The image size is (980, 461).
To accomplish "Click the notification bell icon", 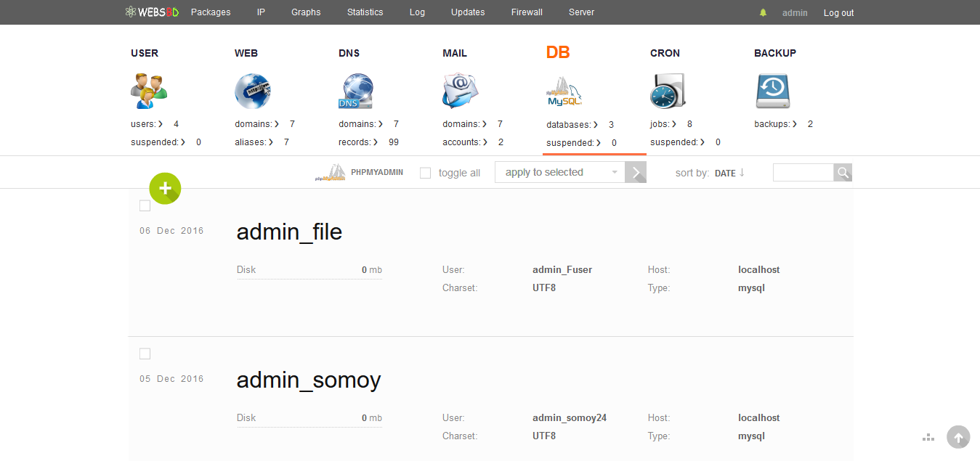I will (x=763, y=12).
